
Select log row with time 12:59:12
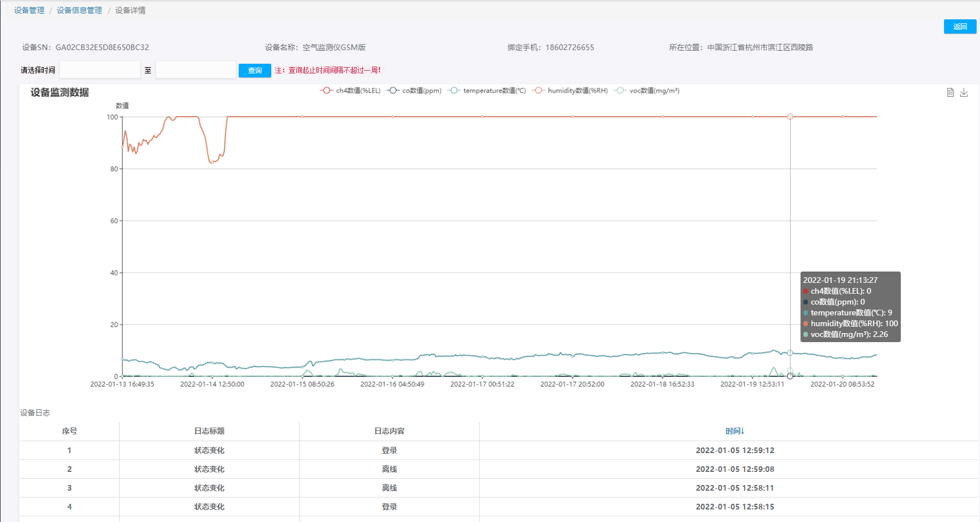[734, 450]
